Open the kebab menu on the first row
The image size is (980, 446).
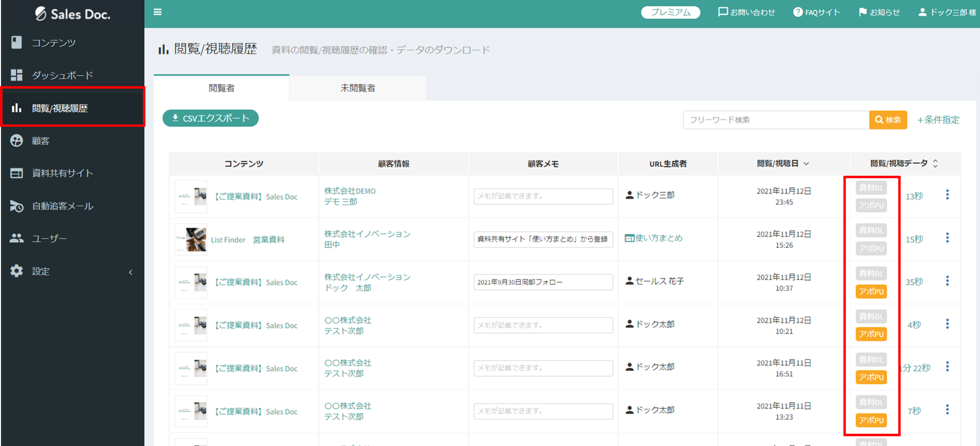pyautogui.click(x=947, y=195)
